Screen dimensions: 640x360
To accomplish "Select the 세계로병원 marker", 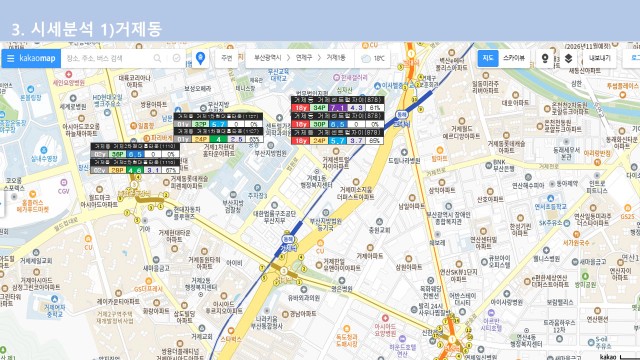I will 73,98.
